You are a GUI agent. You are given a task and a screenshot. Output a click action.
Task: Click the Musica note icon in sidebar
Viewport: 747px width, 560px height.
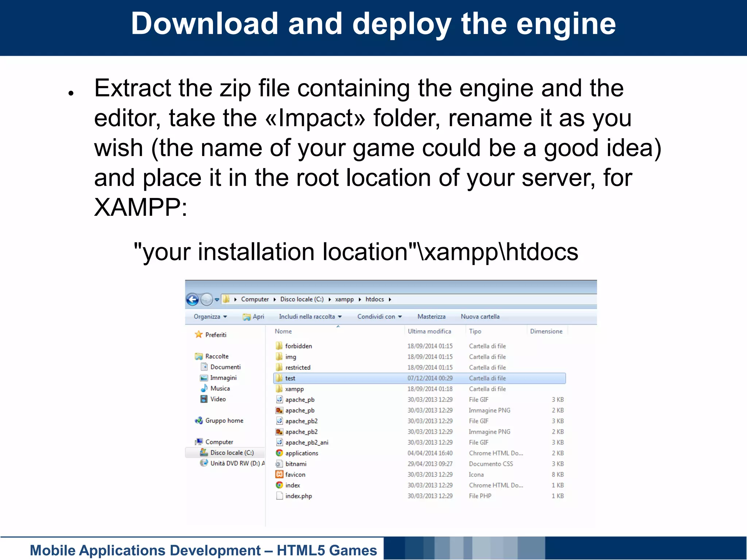click(204, 388)
